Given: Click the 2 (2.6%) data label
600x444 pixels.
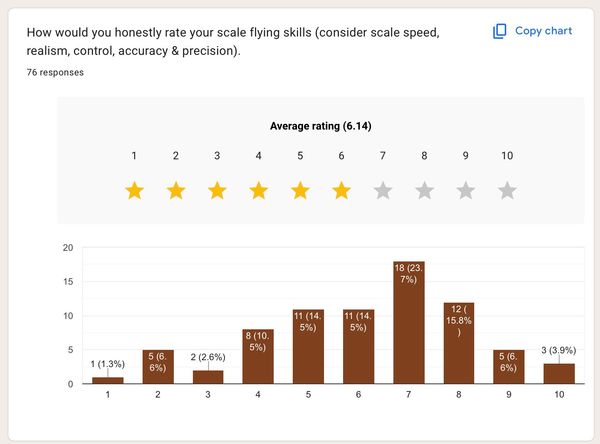Looking at the screenshot, I should (208, 357).
